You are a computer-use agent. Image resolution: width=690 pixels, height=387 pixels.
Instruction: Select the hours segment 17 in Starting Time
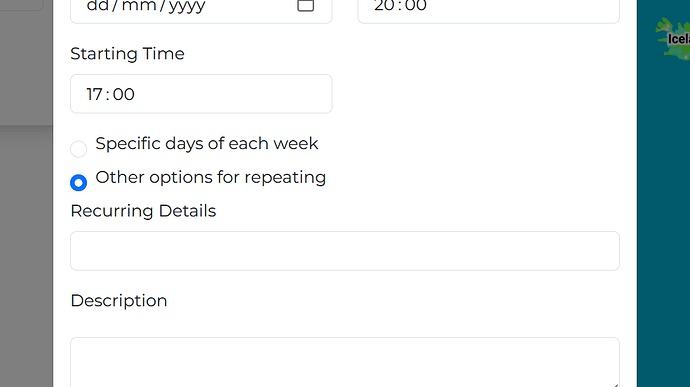pos(94,94)
